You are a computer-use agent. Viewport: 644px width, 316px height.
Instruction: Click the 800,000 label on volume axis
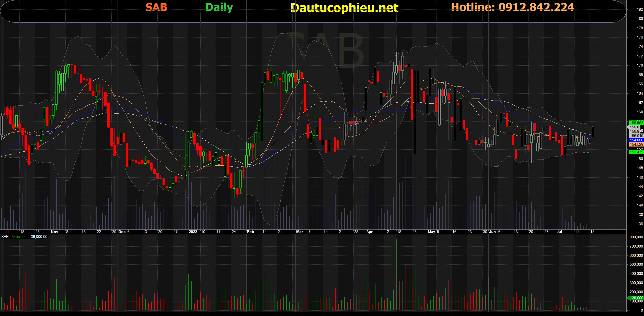click(x=636, y=237)
